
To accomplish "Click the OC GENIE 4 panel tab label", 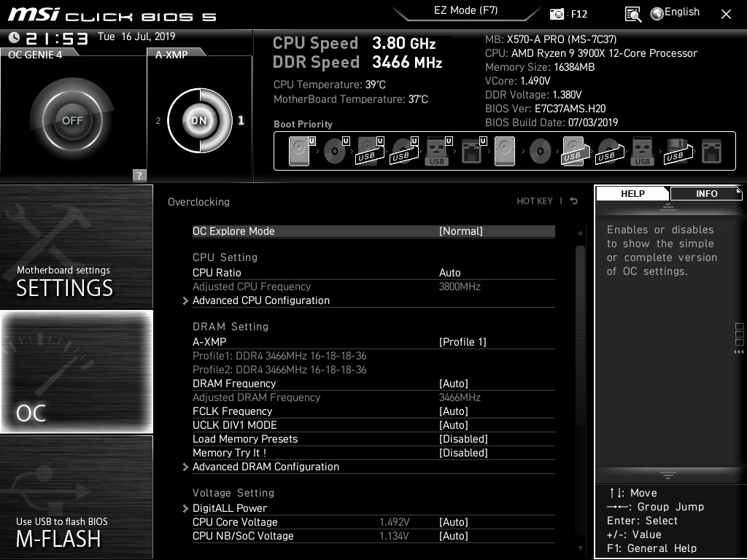I will click(x=35, y=55).
